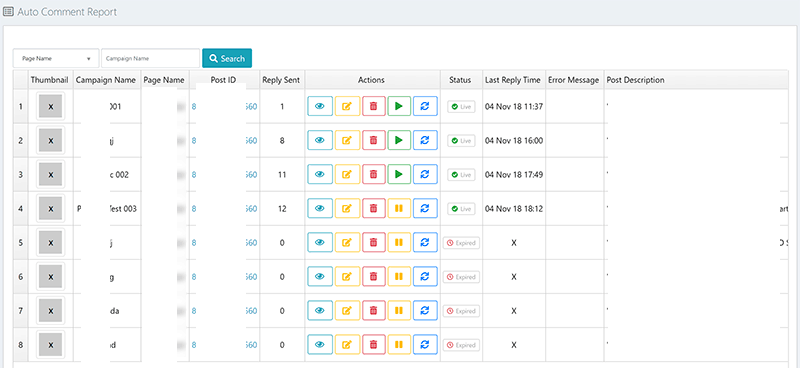Pause the campaign in row 6
This screenshot has height=368, width=800.
point(399,277)
